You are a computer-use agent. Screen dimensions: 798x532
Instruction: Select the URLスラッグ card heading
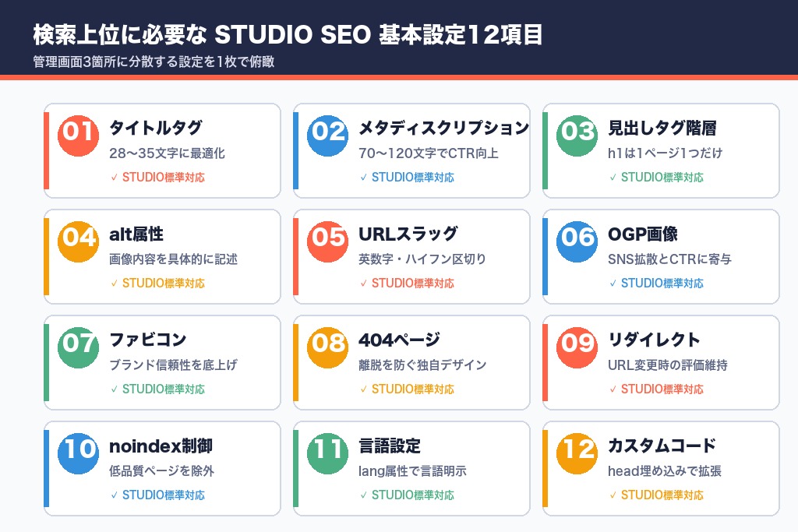click(x=408, y=234)
